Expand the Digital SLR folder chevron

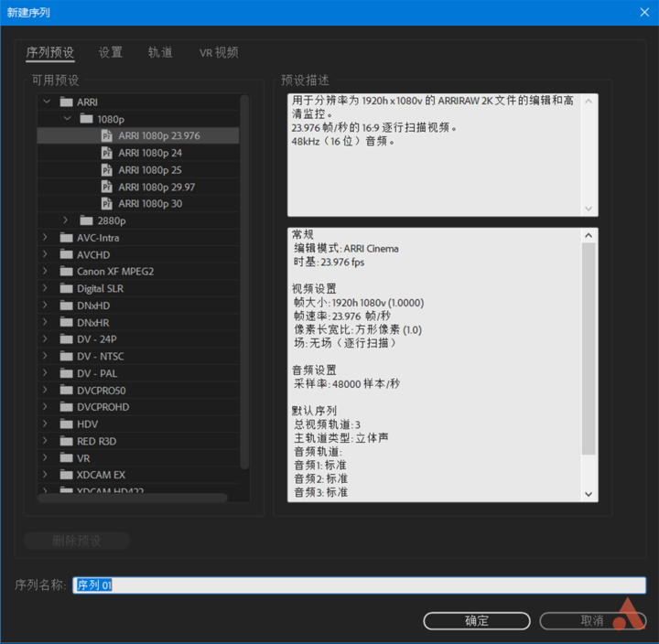[x=45, y=288]
